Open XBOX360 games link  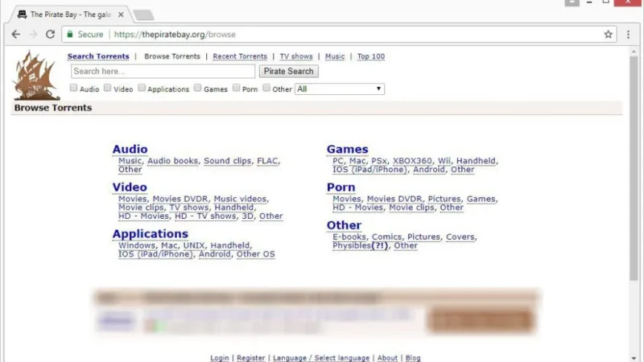pos(412,161)
